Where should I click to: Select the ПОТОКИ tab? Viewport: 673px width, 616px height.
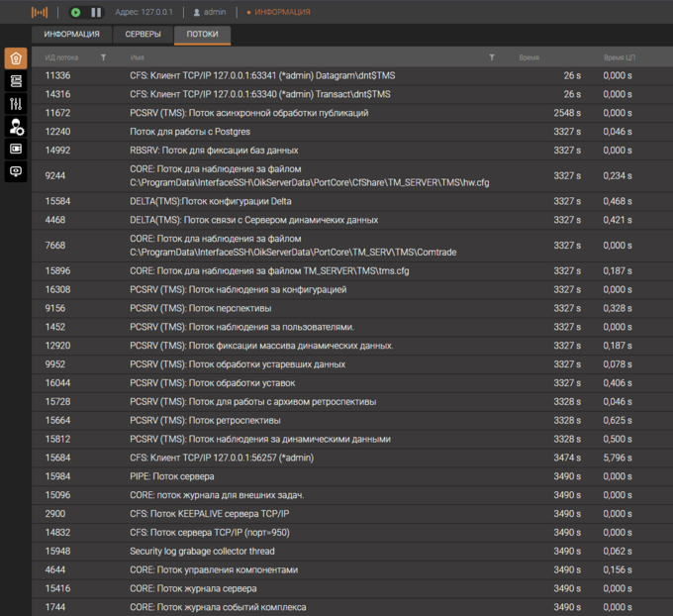click(x=202, y=34)
